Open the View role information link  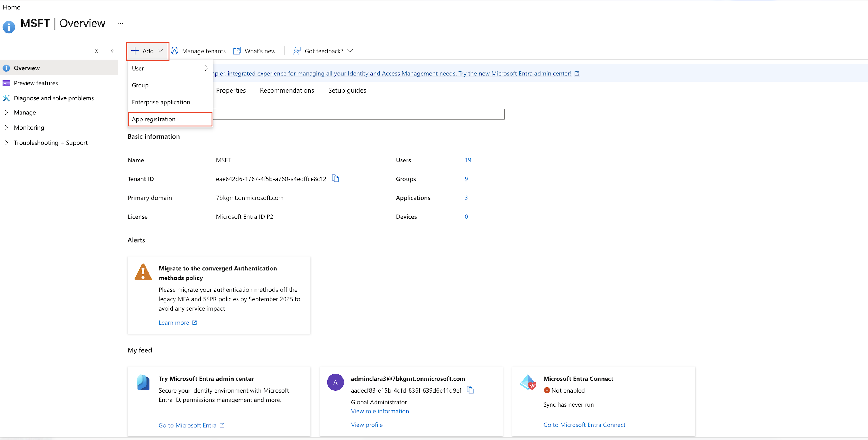380,411
